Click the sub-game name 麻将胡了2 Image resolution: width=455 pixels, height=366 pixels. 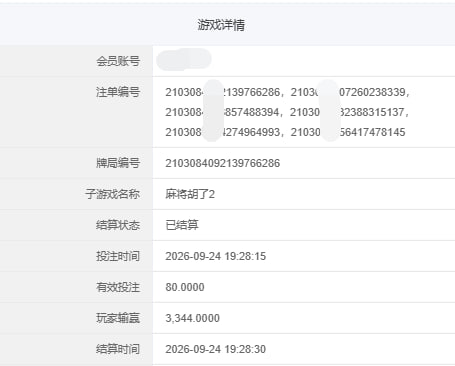pyautogui.click(x=190, y=194)
